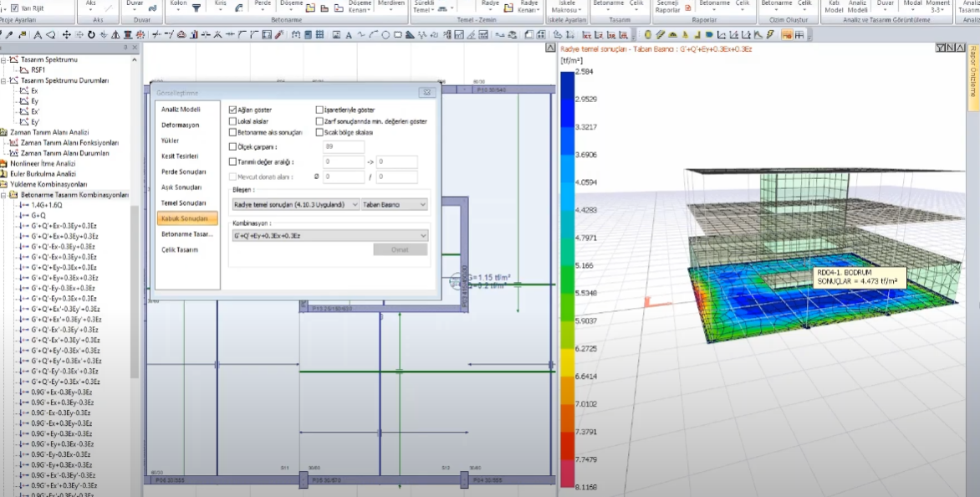Check 'Sıcak bölge skalası' option
980x497 pixels.
[319, 132]
